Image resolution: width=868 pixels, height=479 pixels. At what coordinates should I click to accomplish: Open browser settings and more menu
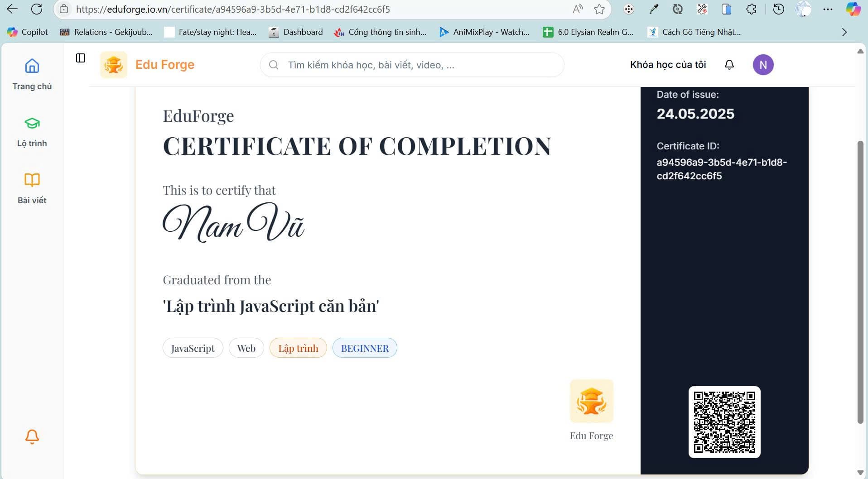tap(828, 9)
